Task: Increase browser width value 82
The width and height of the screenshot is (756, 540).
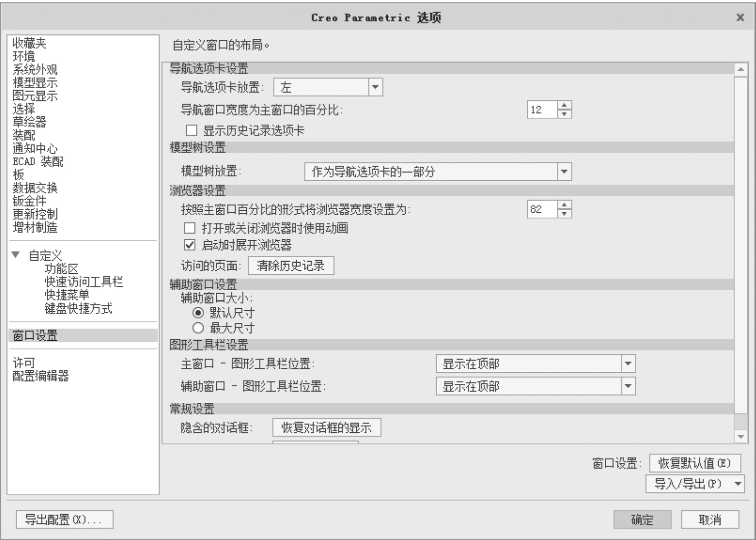Action: point(564,205)
